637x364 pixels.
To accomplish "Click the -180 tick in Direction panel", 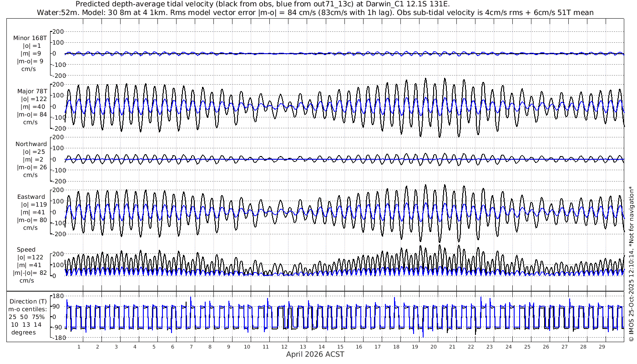I will 56,338.
